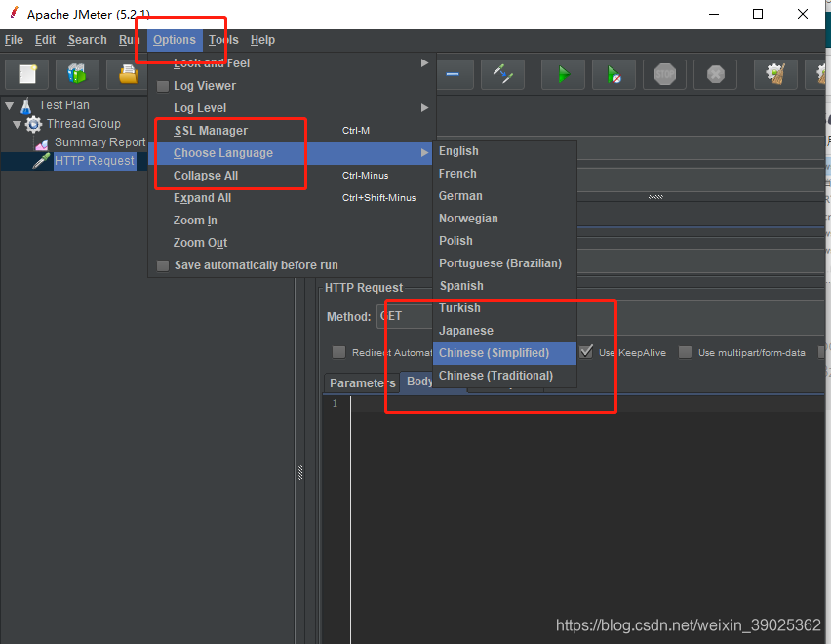Viewport: 831px width, 644px height.
Task: Click the Toggle toolbar icon
Action: click(502, 74)
